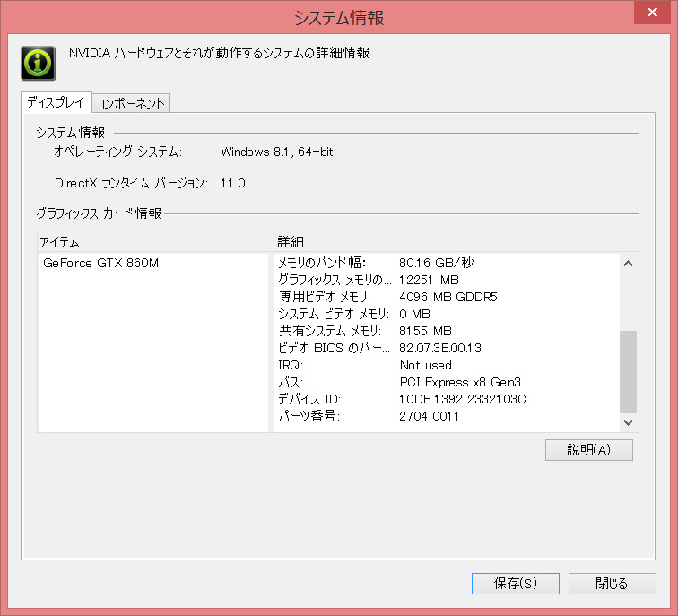
Task: Click the DirectX version value 11.0
Action: (x=232, y=183)
